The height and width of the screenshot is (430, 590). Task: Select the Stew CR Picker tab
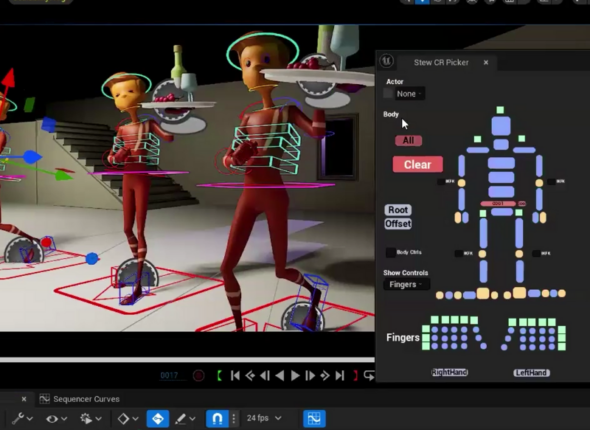pos(441,62)
